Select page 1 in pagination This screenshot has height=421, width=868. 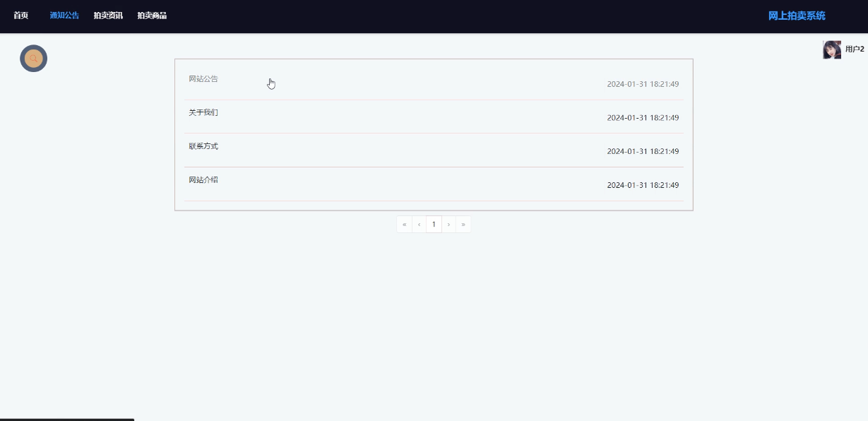pyautogui.click(x=434, y=225)
